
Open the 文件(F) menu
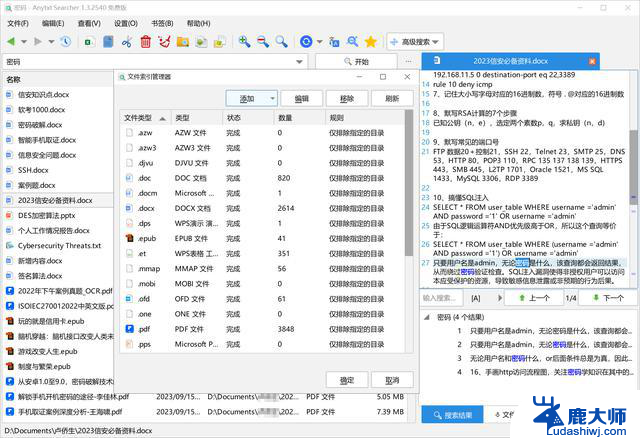(x=18, y=23)
